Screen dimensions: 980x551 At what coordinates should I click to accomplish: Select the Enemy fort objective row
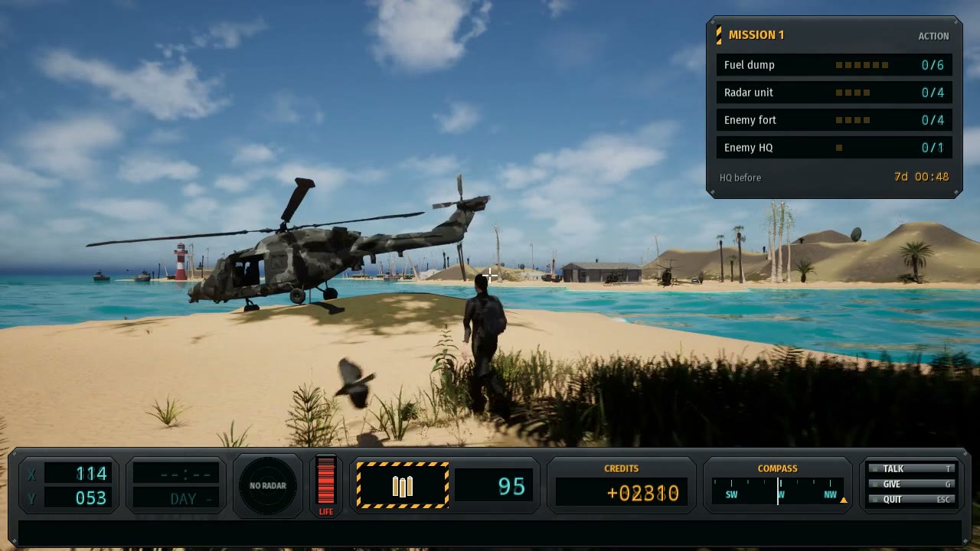[835, 120]
